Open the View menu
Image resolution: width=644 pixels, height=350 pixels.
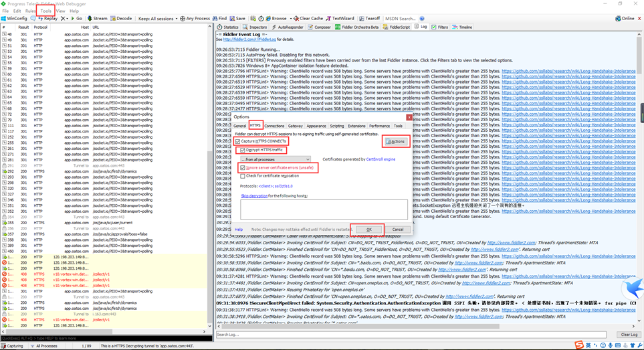pos(60,11)
